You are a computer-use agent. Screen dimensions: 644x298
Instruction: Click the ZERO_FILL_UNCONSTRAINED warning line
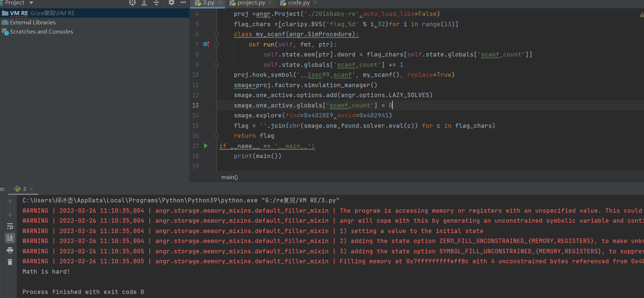point(333,241)
